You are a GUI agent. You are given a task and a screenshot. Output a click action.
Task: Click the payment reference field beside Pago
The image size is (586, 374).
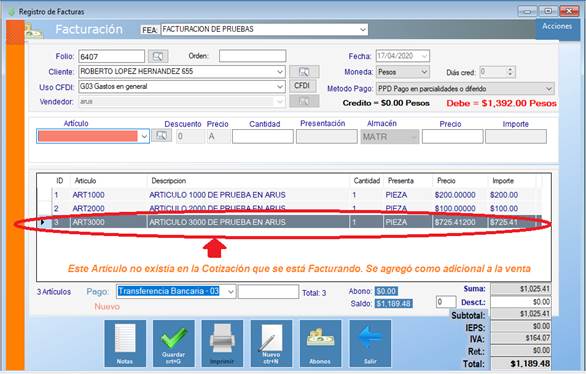click(268, 291)
